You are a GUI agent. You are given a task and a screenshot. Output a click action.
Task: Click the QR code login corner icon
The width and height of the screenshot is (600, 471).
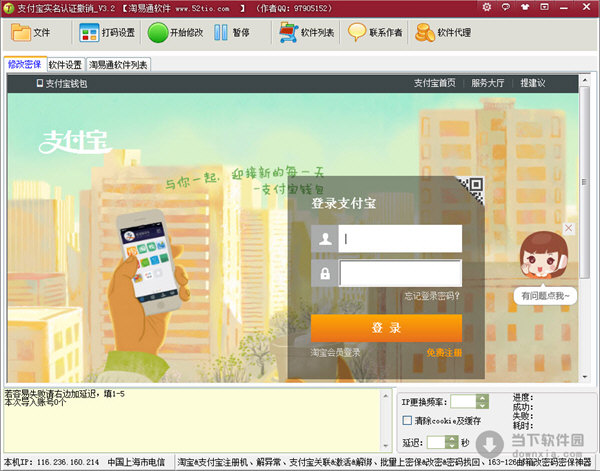[472, 189]
